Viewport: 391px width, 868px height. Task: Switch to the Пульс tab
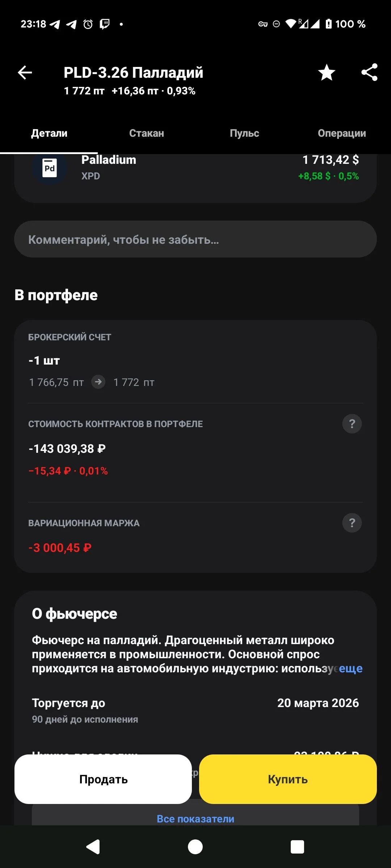[x=244, y=133]
